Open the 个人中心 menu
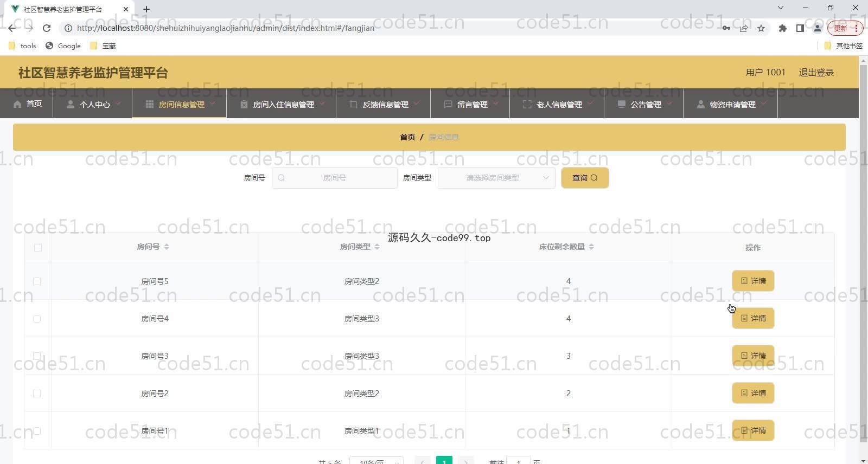Viewport: 868px width, 464px height. point(93,104)
